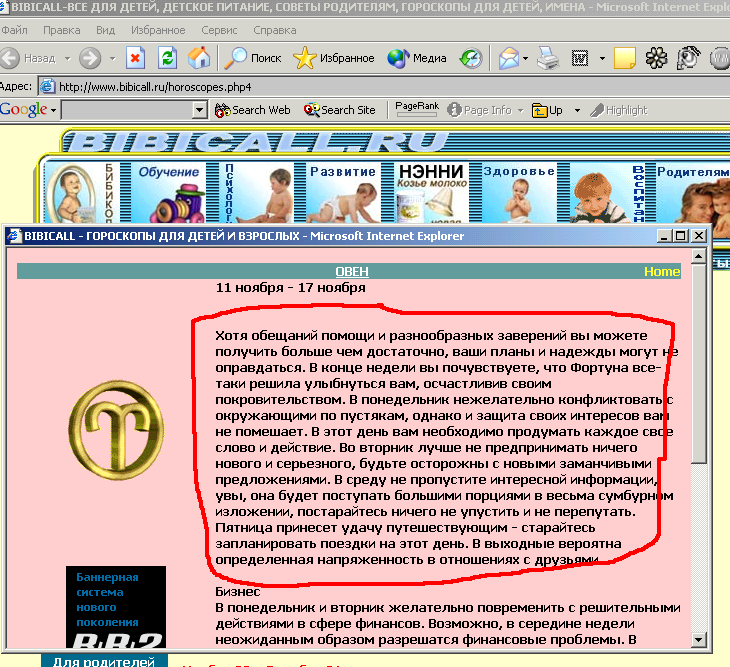Image resolution: width=730 pixels, height=667 pixels.
Task: Click the Forward arrow button
Action: click(x=90, y=58)
